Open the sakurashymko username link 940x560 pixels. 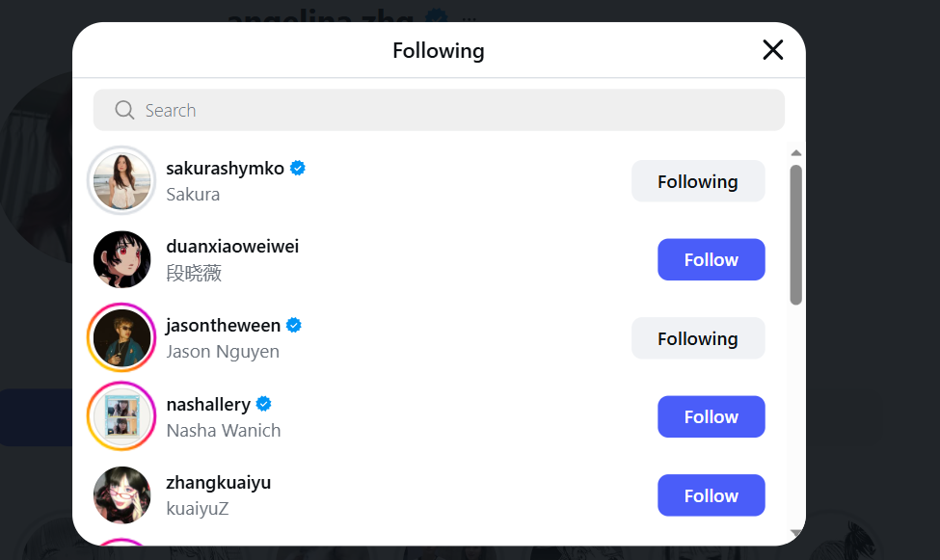[x=225, y=169]
